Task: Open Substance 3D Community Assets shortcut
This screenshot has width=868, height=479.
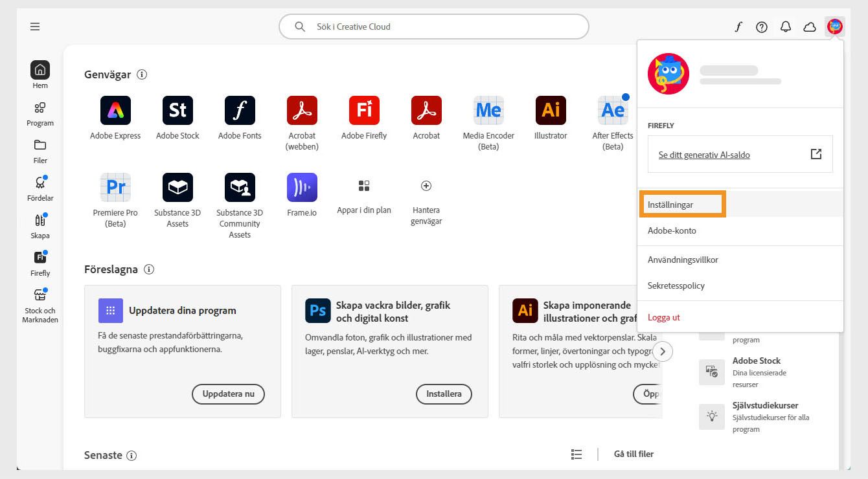Action: [x=240, y=188]
